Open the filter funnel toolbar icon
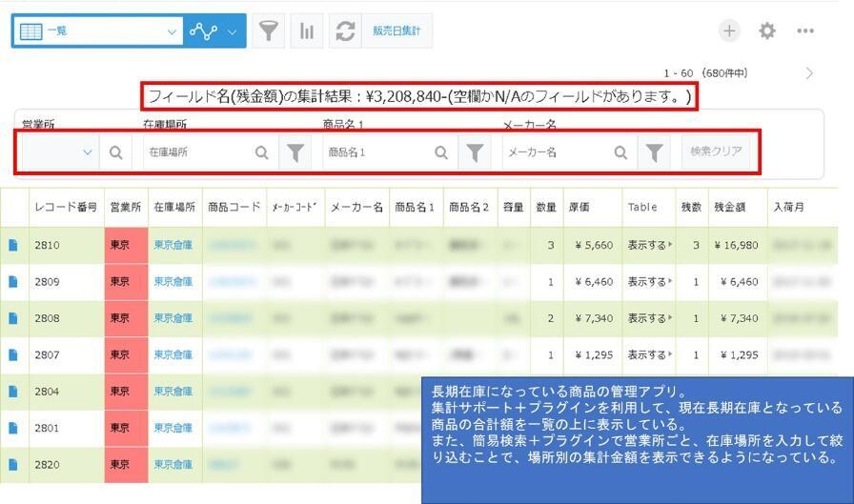 point(269,31)
